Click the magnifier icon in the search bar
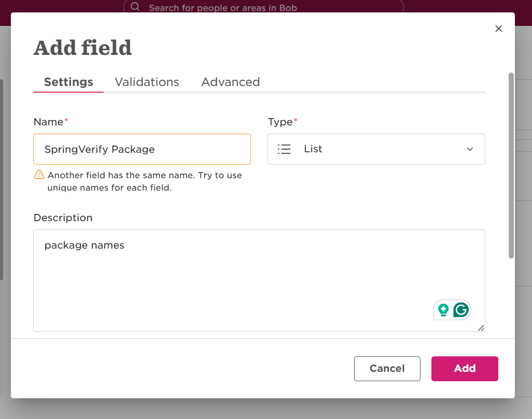The width and height of the screenshot is (532, 419). pyautogui.click(x=135, y=6)
